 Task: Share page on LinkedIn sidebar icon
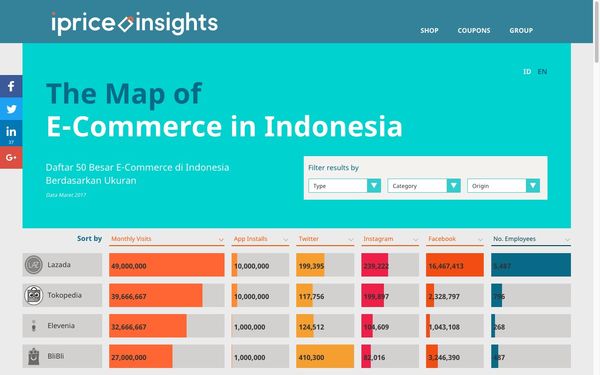coord(11,133)
